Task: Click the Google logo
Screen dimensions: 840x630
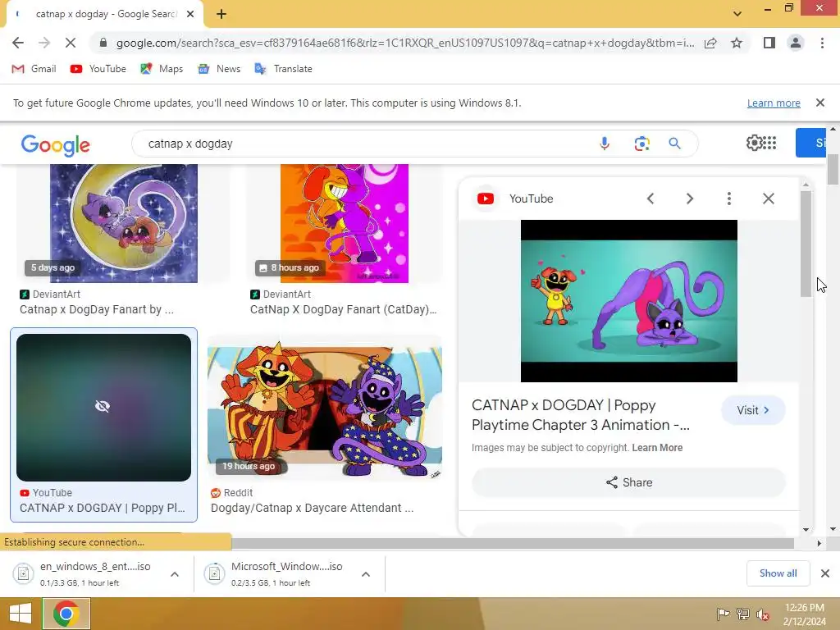Action: tap(56, 144)
